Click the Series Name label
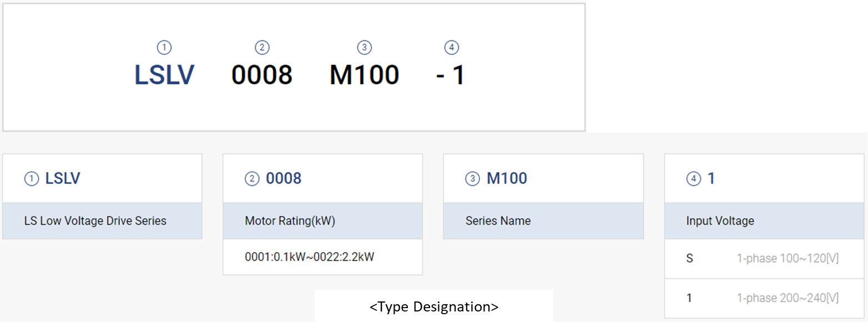Image resolution: width=868 pixels, height=322 pixels. (498, 221)
